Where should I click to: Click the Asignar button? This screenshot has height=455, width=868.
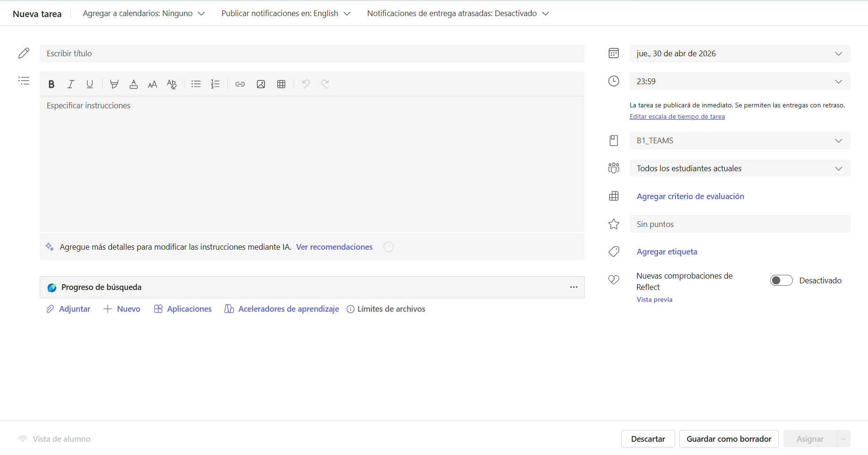(810, 439)
